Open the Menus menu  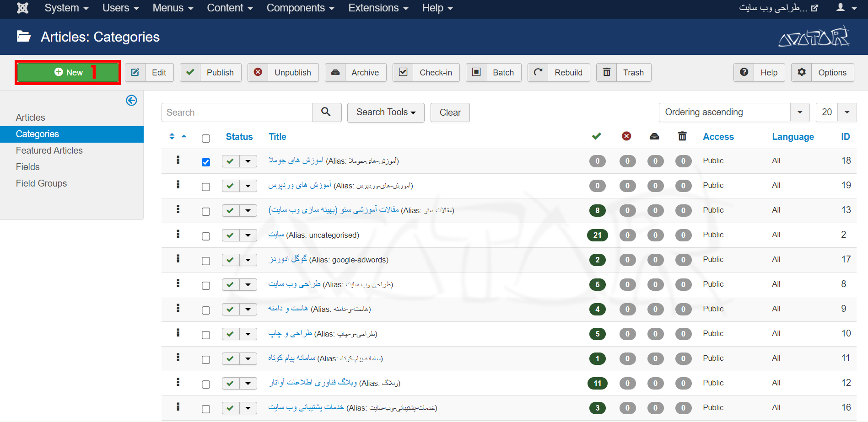(x=173, y=8)
